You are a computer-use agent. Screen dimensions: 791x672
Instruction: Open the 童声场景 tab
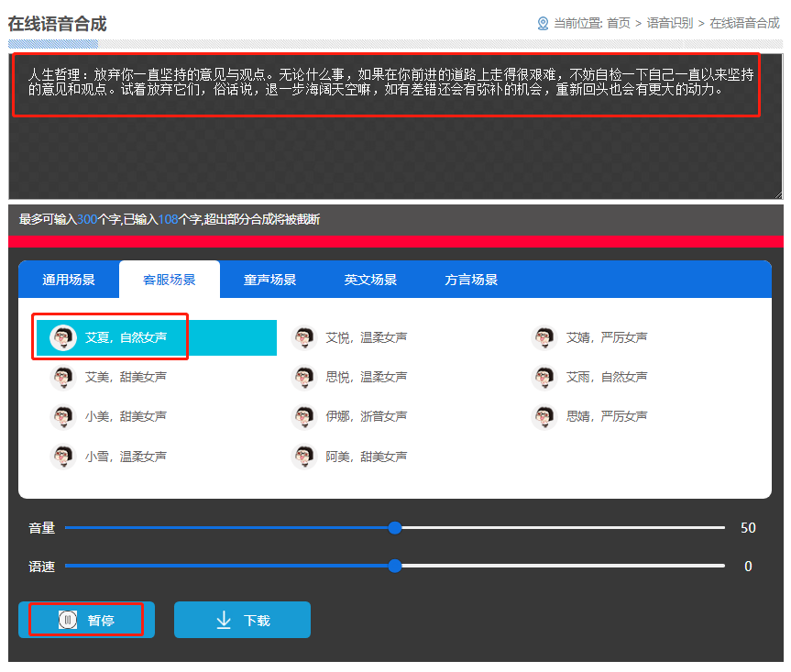tap(269, 280)
